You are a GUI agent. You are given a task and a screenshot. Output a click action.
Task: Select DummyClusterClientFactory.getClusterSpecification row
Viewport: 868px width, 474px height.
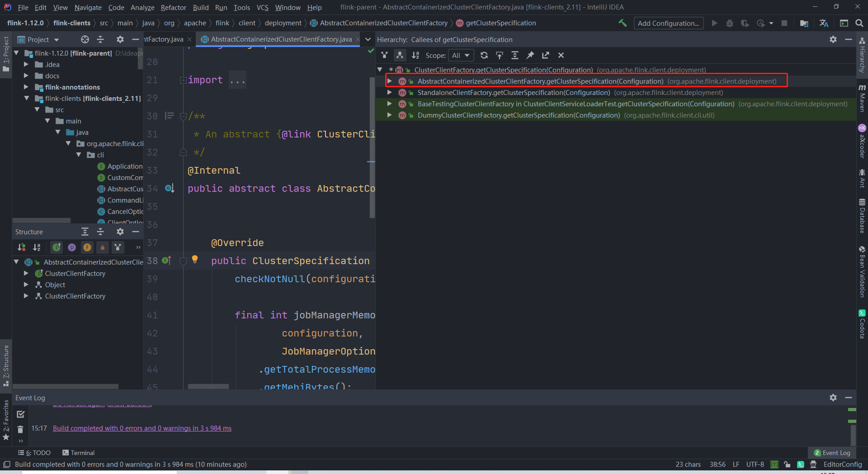click(x=519, y=115)
